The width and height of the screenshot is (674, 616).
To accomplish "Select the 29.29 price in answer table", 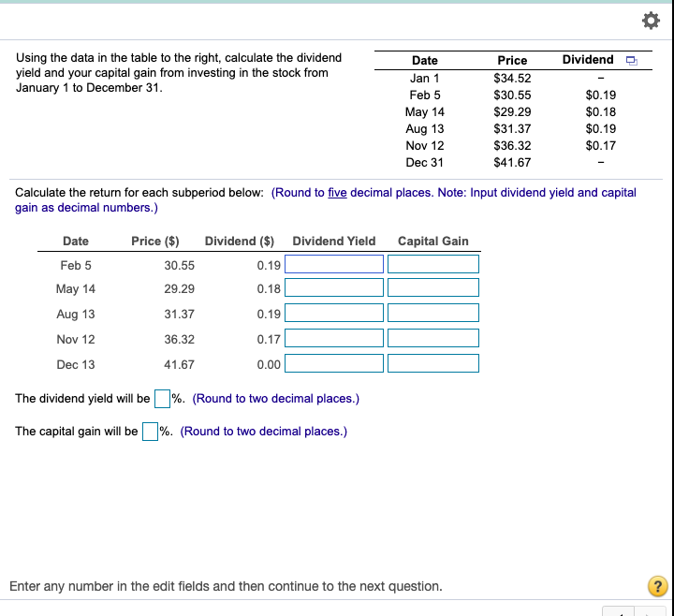I will tap(179, 289).
